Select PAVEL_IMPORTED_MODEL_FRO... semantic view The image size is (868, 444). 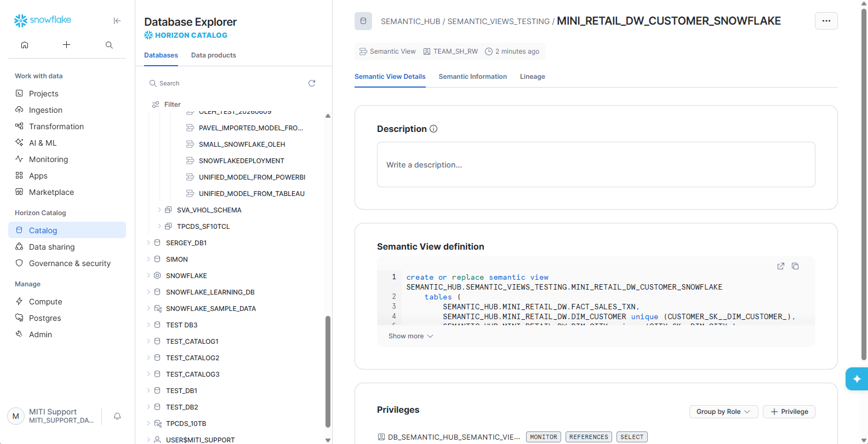[x=245, y=128]
